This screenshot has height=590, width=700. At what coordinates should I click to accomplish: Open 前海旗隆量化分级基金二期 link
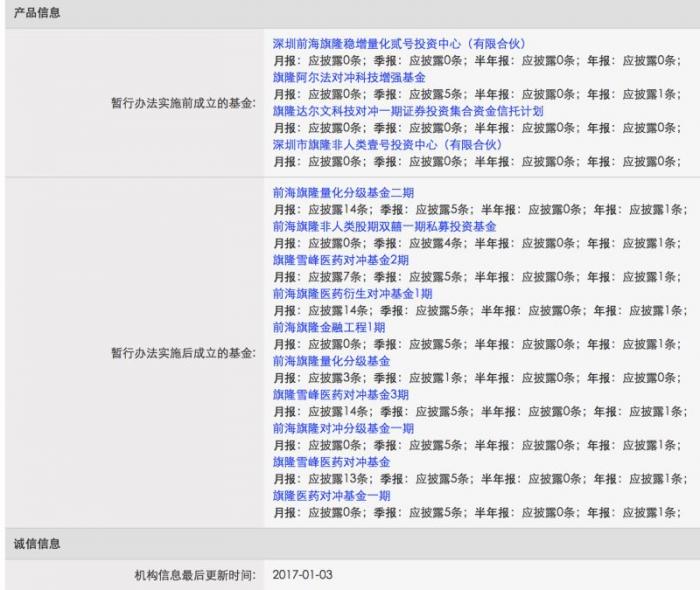(x=343, y=193)
